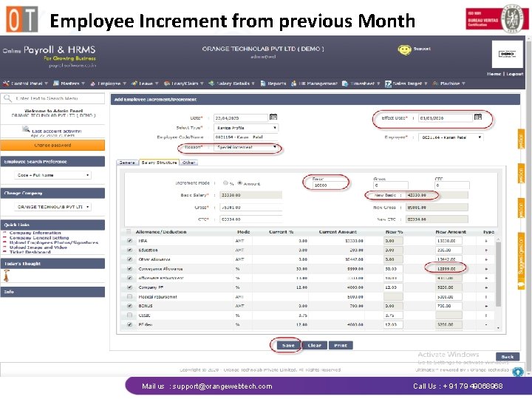
Task: Click the Employee Code/Name input field
Action: point(246,137)
